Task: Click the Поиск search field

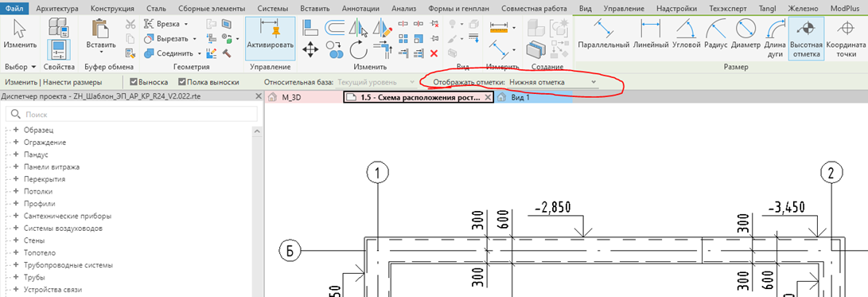Action: tap(132, 114)
